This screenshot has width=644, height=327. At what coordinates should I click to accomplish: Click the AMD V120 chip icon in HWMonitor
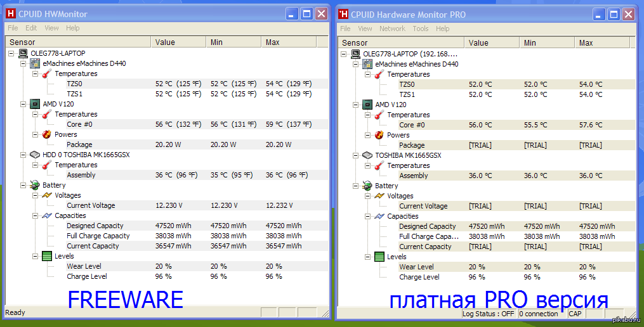[35, 104]
